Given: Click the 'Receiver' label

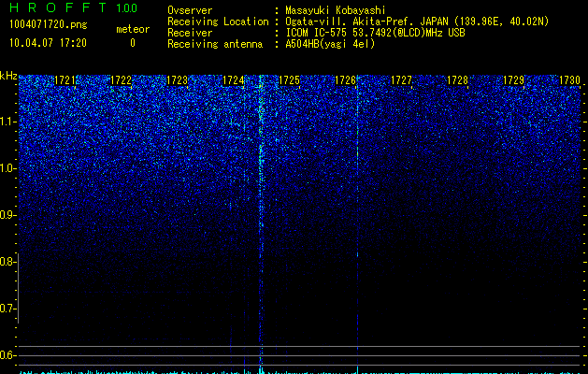Looking at the screenshot, I should 190,33.
